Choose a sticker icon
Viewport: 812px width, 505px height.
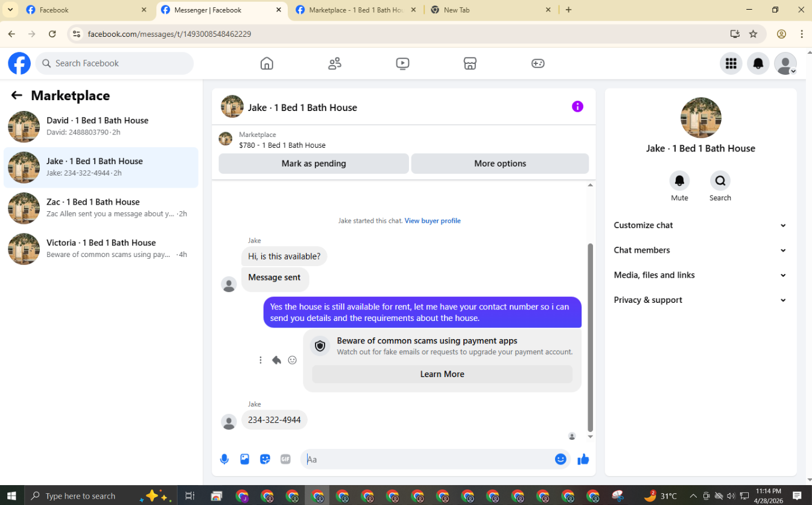click(x=265, y=459)
